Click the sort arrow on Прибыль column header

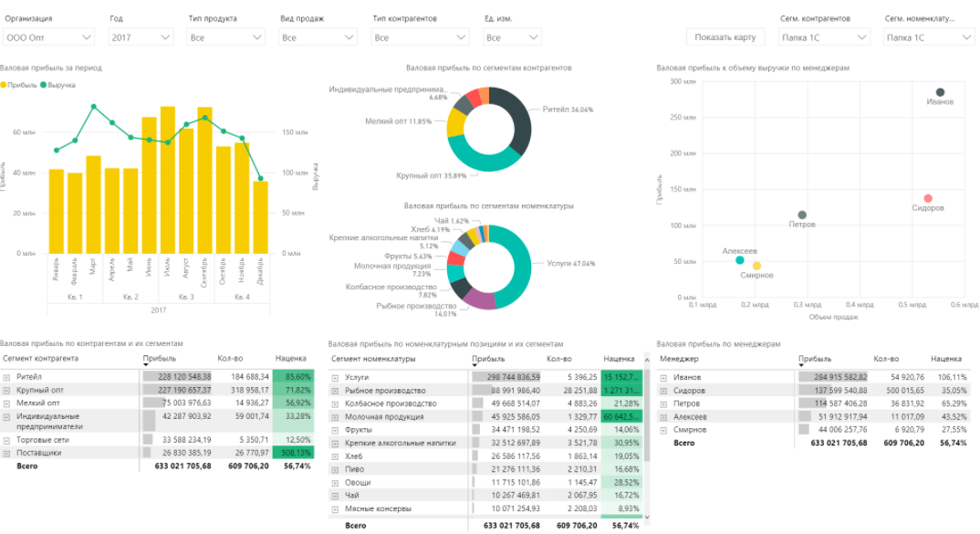tap(146, 365)
